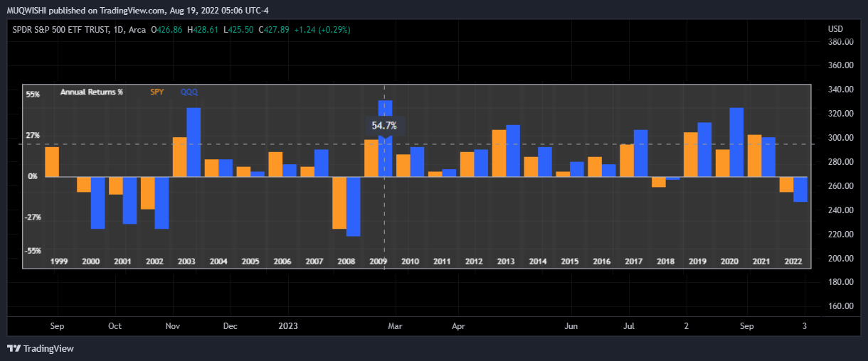The width and height of the screenshot is (868, 361).
Task: Click the 2009 year label
Action: (x=378, y=262)
